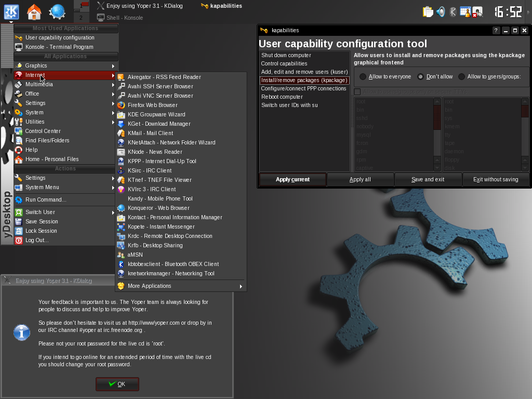
Task: Click the kapabilities help question button
Action: tap(496, 30)
